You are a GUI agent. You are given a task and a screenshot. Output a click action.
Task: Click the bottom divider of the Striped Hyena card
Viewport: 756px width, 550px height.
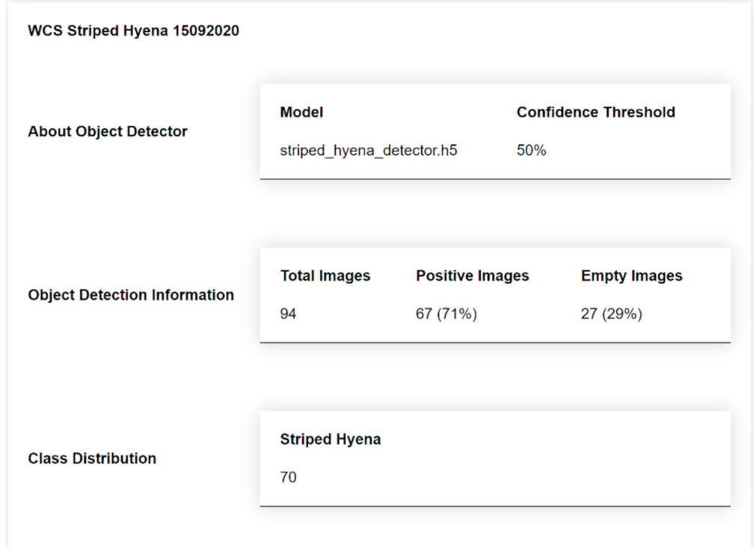coord(494,506)
